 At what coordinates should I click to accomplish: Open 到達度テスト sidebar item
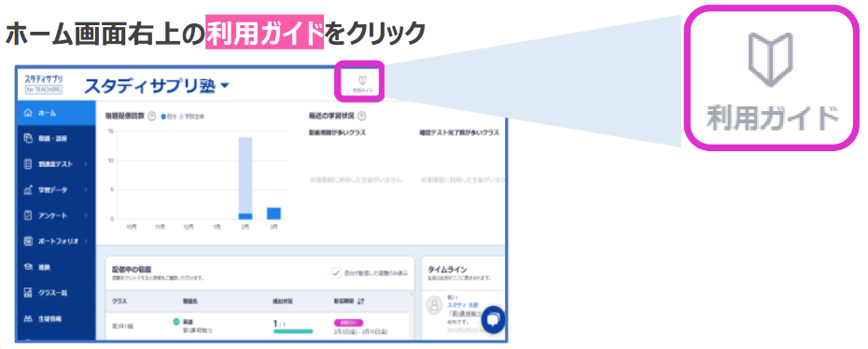tap(56, 164)
